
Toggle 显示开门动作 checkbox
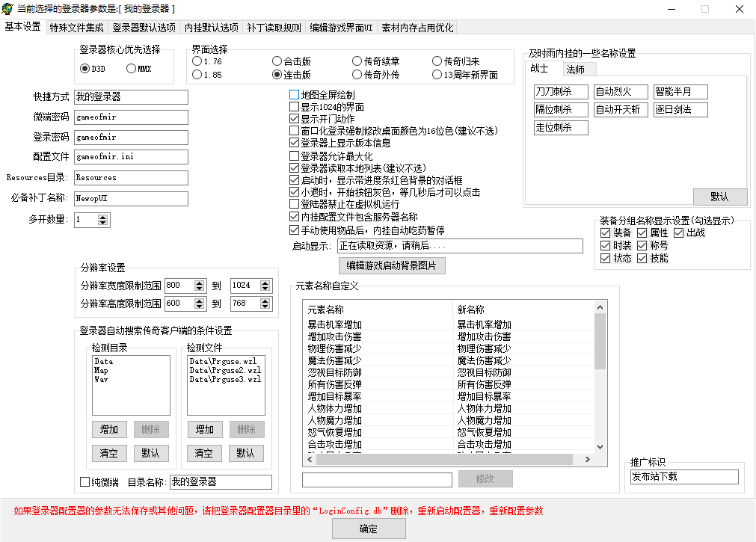pyautogui.click(x=294, y=119)
